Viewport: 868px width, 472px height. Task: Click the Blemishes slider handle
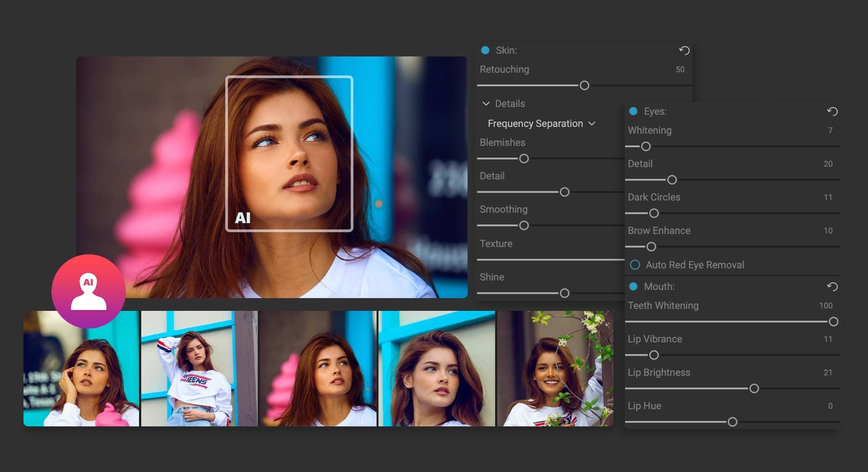pos(524,159)
